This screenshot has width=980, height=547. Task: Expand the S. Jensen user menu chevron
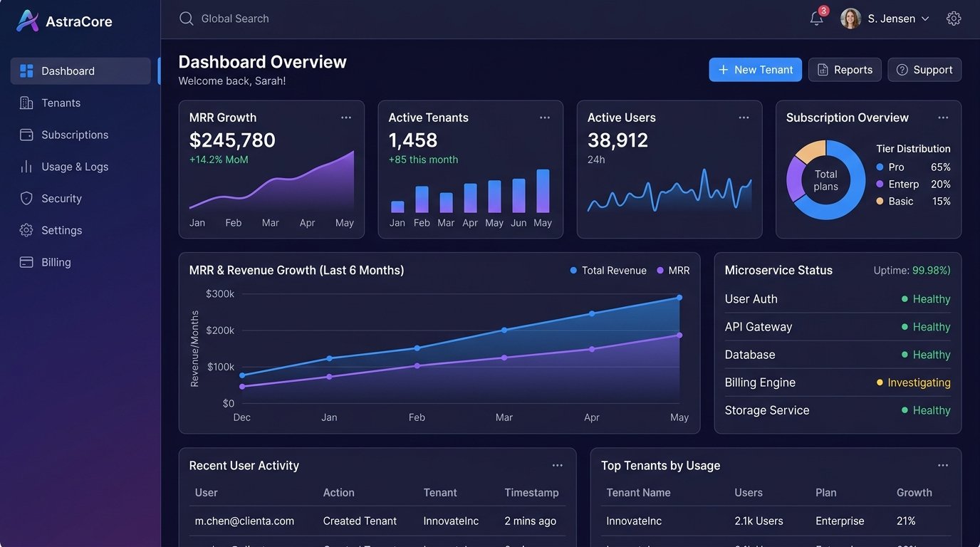pyautogui.click(x=925, y=19)
